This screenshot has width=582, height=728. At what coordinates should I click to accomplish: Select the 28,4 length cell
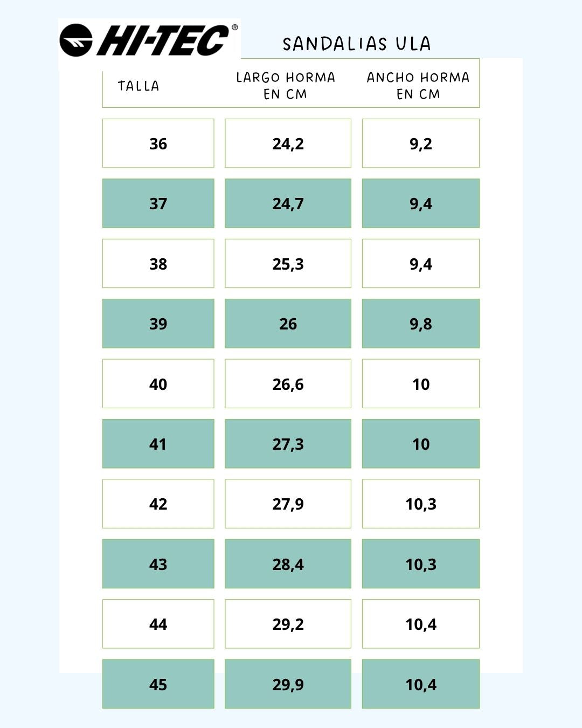pos(288,564)
